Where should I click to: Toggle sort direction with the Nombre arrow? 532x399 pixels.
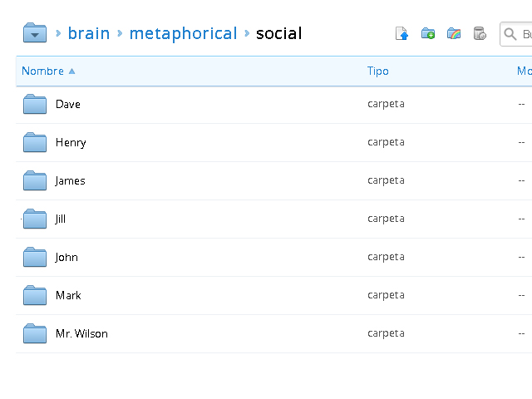72,71
